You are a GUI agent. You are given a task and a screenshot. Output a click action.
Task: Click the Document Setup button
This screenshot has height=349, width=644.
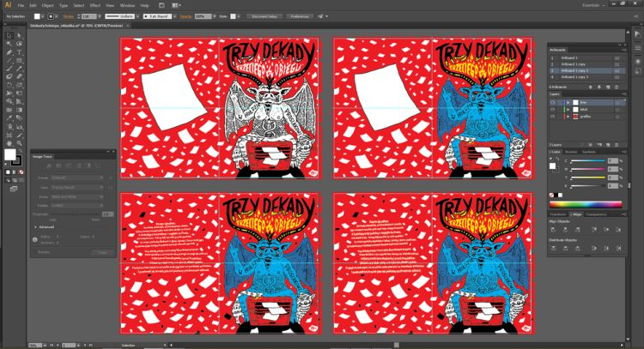pos(263,15)
